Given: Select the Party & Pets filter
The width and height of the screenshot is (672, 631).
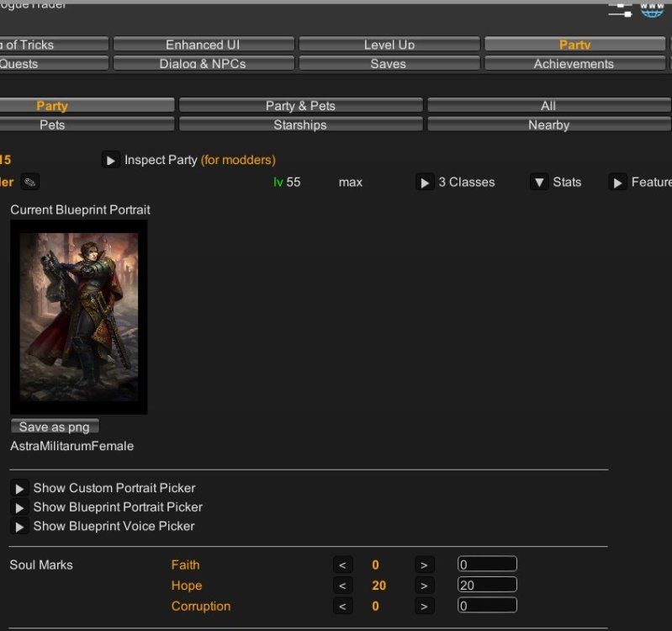Looking at the screenshot, I should tap(300, 106).
